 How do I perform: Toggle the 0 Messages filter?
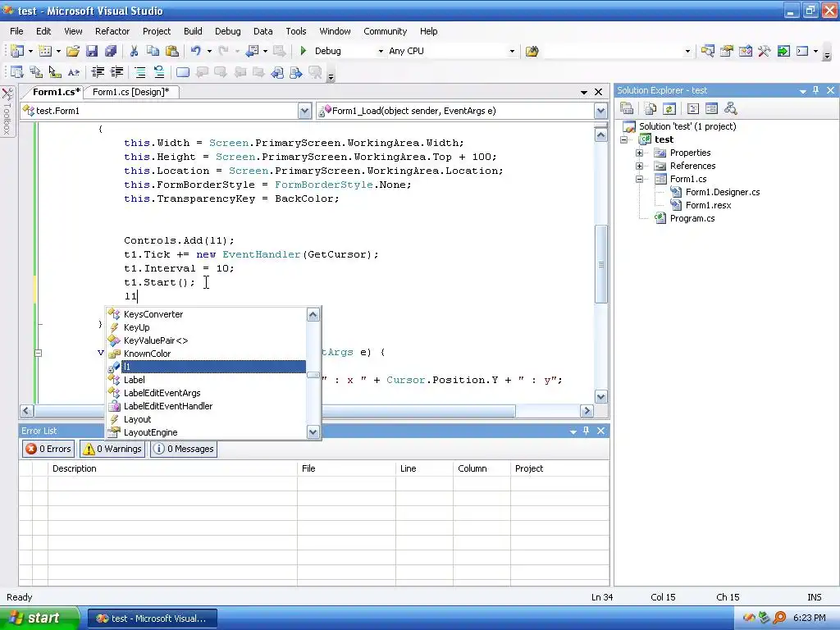point(184,449)
